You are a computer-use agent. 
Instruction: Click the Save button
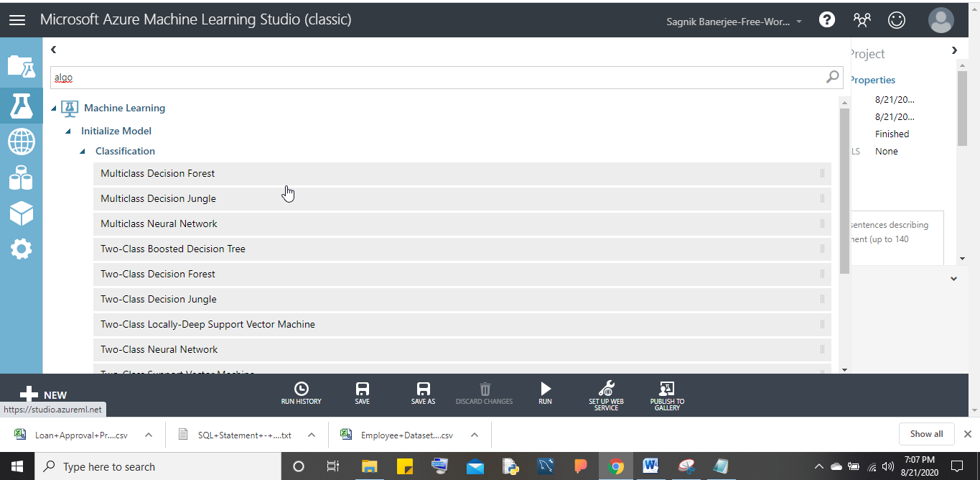click(363, 393)
